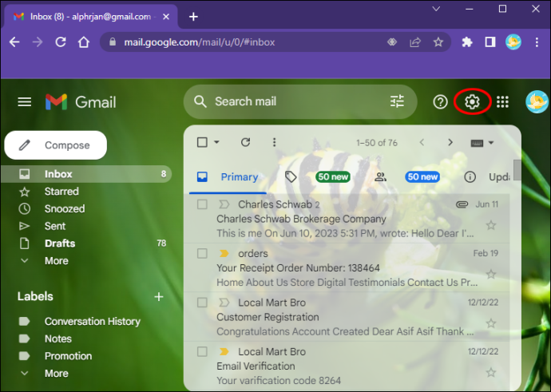
Task: Select checkbox for Charles Schwab email
Action: point(202,204)
